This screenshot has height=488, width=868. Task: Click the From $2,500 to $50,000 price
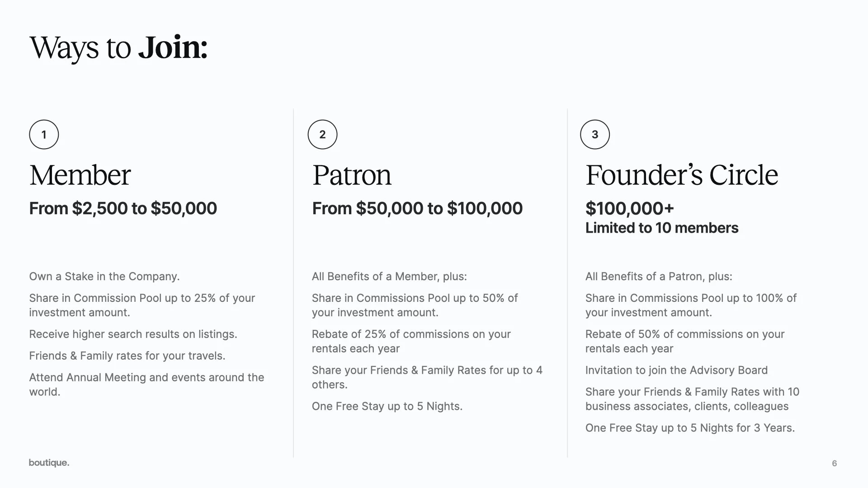pos(123,208)
